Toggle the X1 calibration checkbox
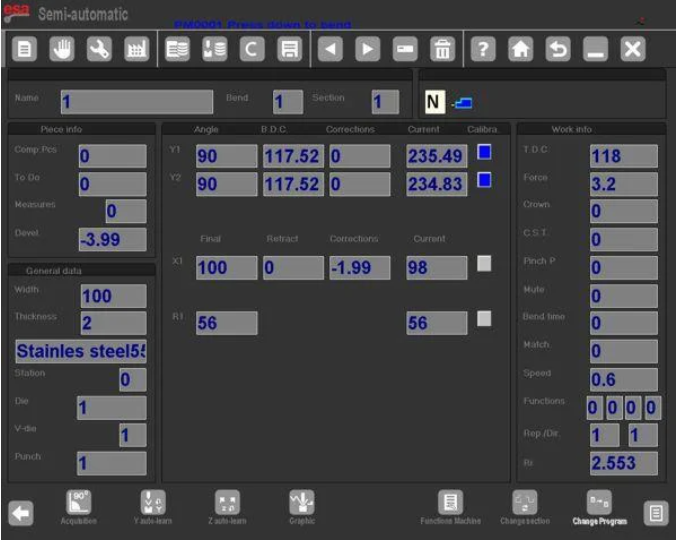The image size is (677, 540). 484,264
